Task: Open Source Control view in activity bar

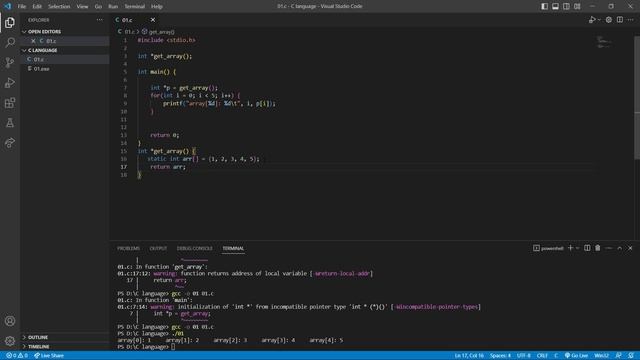Action: (10, 62)
